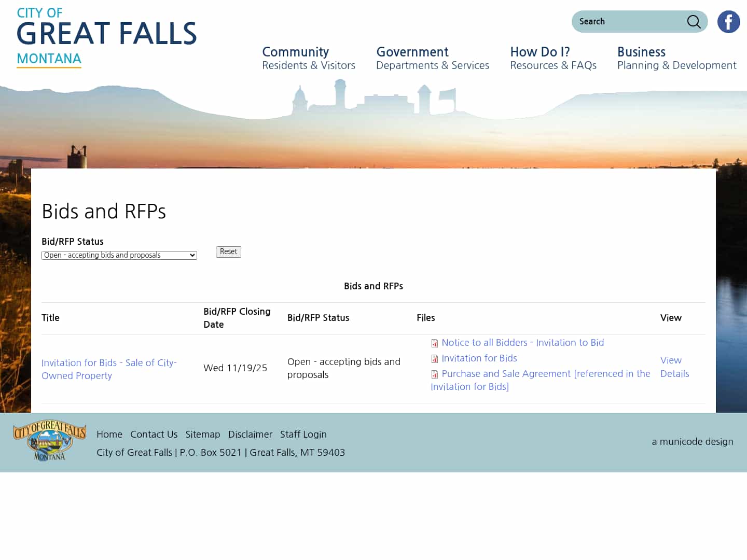This screenshot has height=560, width=747.
Task: Click the Facebook icon in header
Action: pyautogui.click(x=728, y=22)
